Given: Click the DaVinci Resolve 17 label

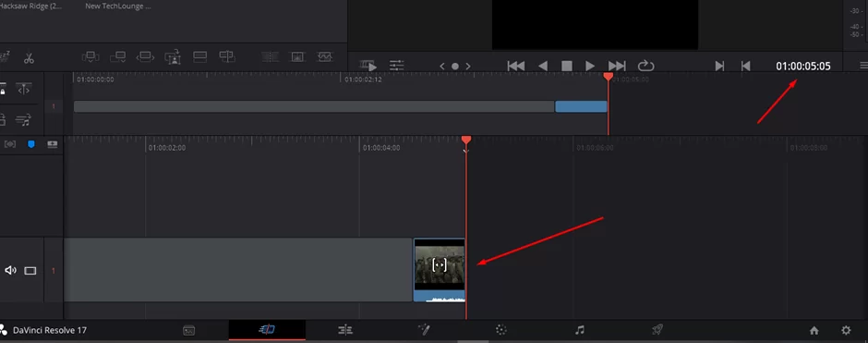Looking at the screenshot, I should (50, 330).
